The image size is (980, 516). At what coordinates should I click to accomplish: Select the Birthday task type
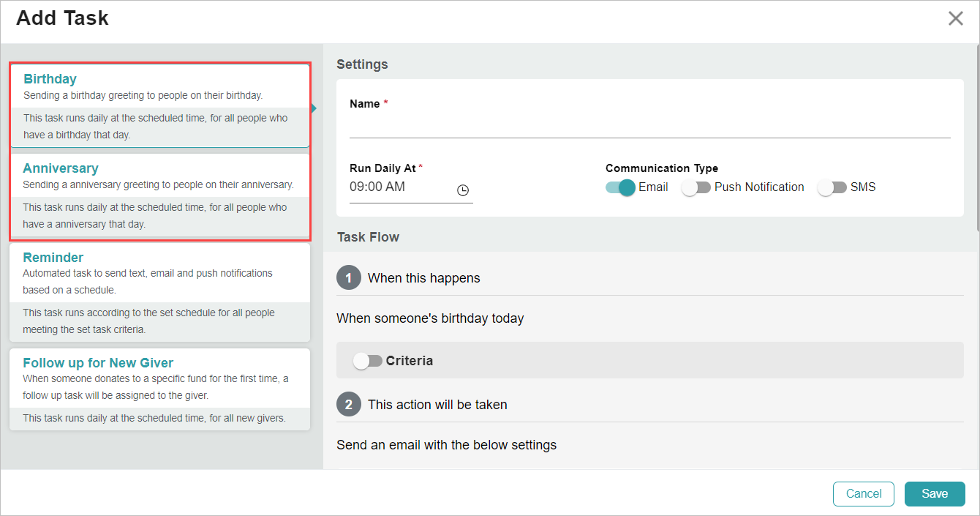160,106
